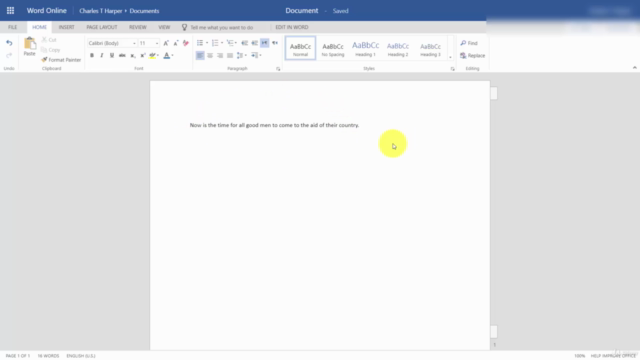Toggle Justify paragraph alignment

230,56
